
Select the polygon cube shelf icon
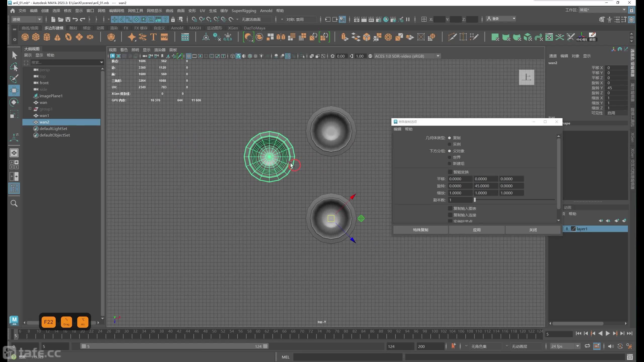tap(36, 37)
